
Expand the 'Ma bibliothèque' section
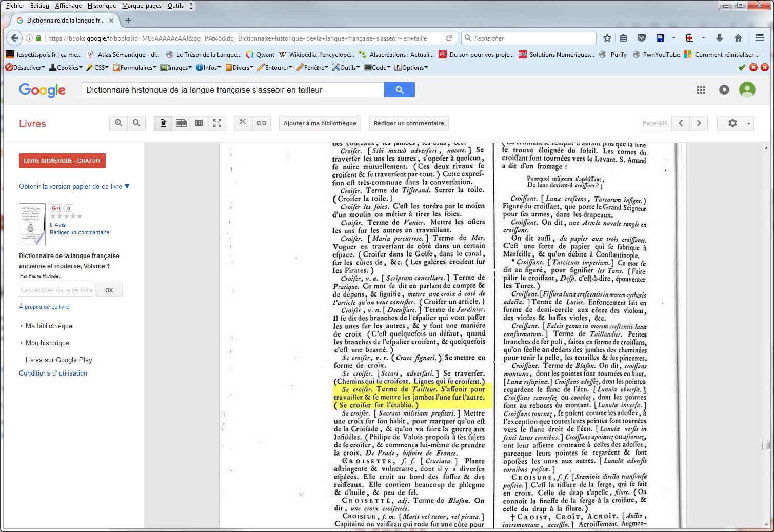(x=48, y=326)
